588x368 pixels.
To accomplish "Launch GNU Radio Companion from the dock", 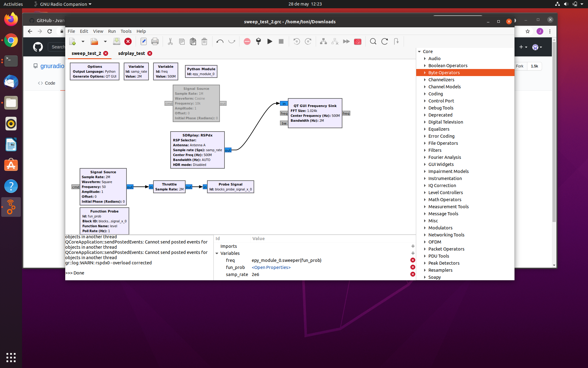I will click(x=11, y=207).
